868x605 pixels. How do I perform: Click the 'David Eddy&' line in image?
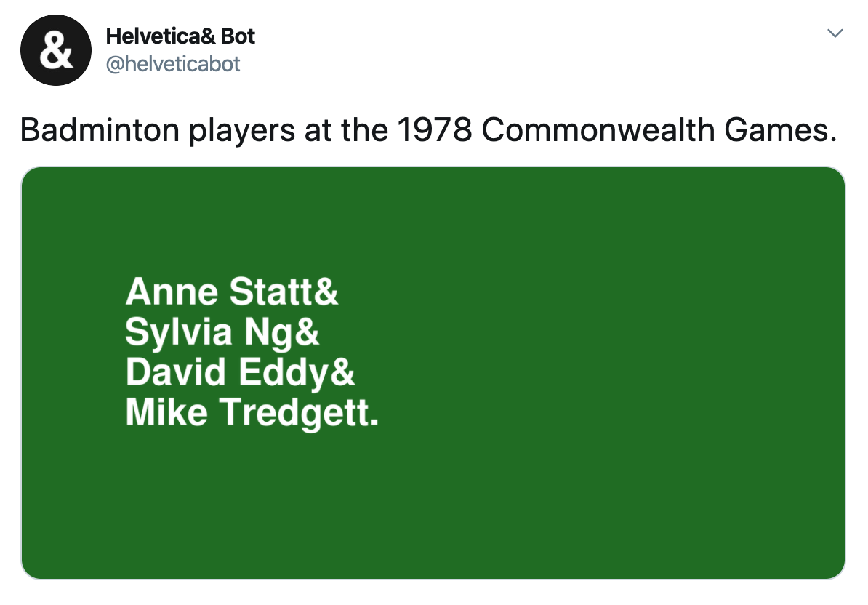tap(240, 372)
